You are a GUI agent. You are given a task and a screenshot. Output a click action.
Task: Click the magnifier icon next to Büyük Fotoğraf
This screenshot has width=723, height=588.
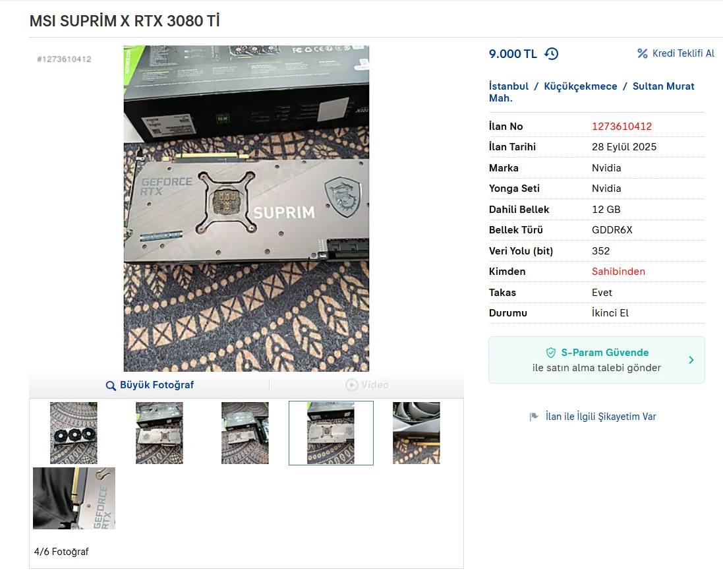point(111,386)
